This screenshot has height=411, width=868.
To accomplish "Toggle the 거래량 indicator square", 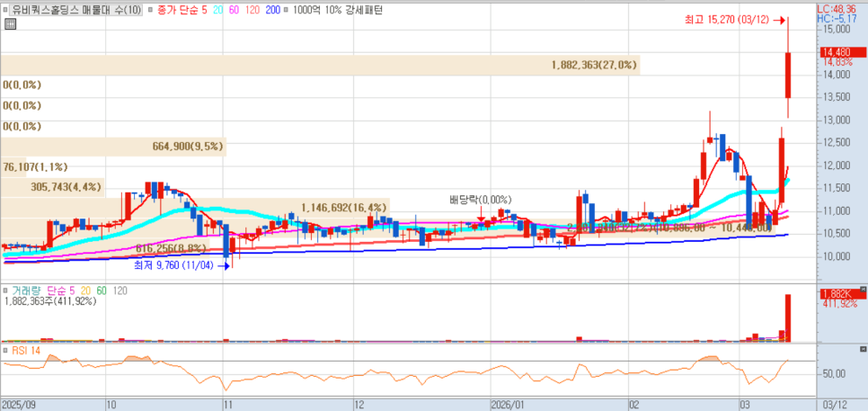I will [5, 290].
